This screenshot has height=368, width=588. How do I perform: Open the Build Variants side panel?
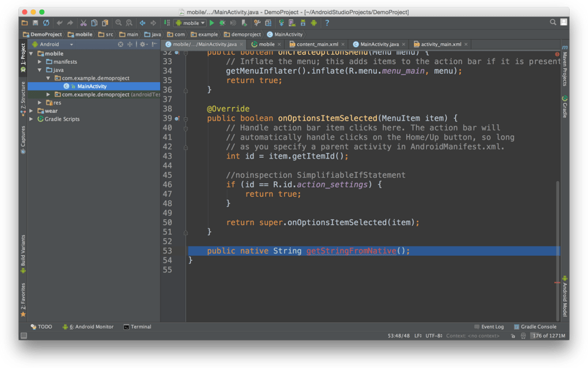click(x=23, y=254)
